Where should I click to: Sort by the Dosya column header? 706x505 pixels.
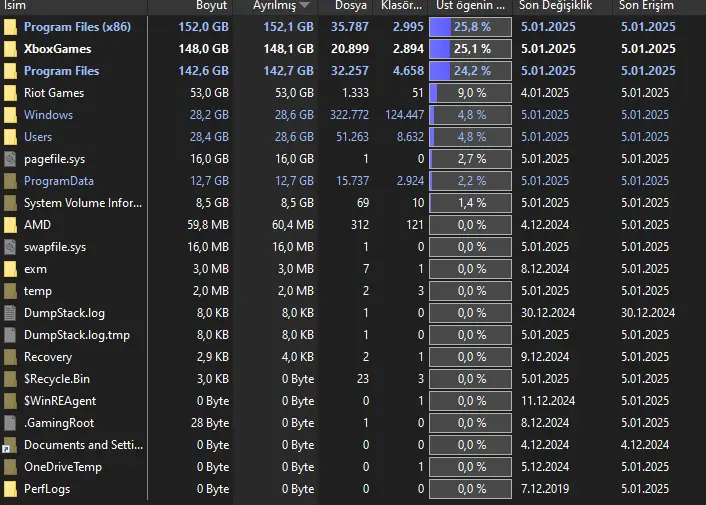tap(345, 6)
